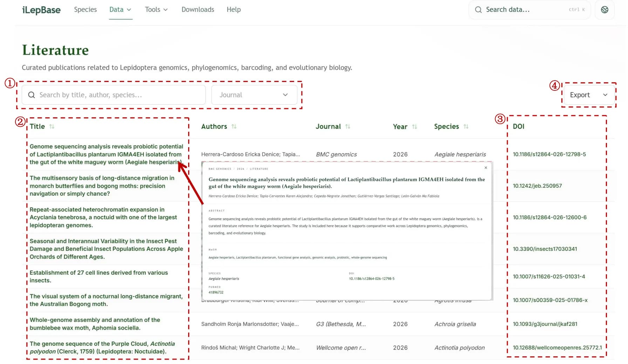Open the Aphomia sociella genome assembly article
Viewport: 628px width, 364px height.
[x=95, y=324]
